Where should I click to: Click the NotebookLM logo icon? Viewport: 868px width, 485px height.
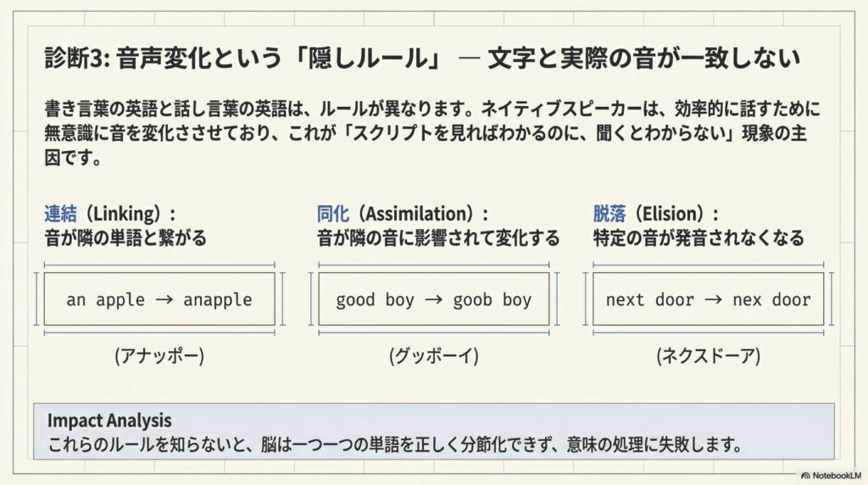[805, 476]
